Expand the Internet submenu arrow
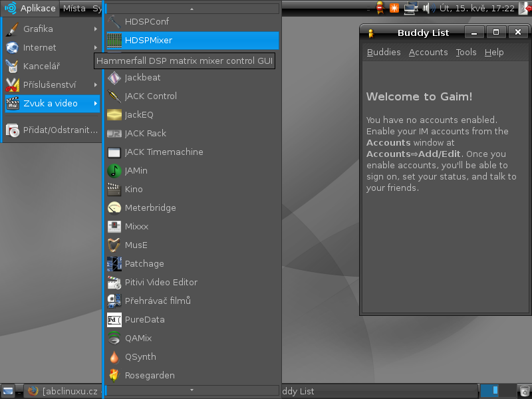 [x=96, y=47]
